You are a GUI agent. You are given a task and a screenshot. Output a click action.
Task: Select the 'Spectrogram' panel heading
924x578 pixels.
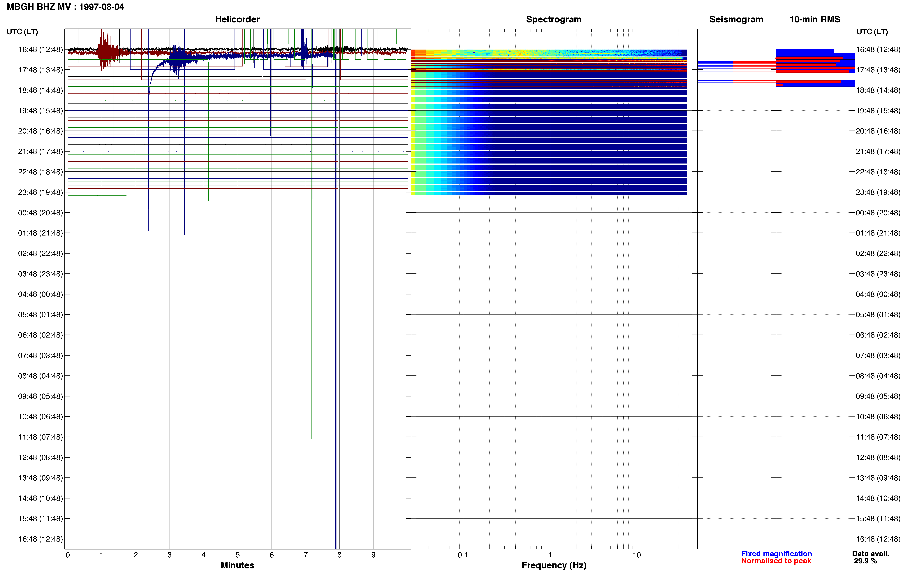554,19
